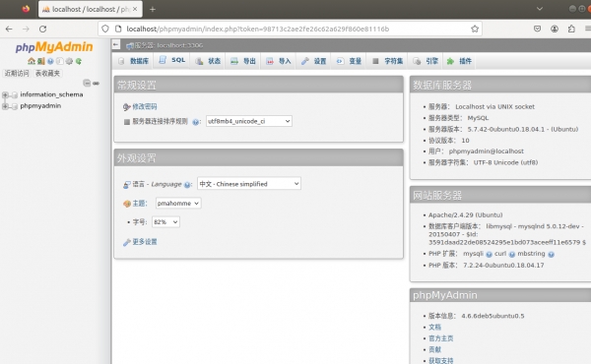Click the home icon under the phpMyAdmin logo
This screenshot has height=364, width=591.
click(x=32, y=61)
